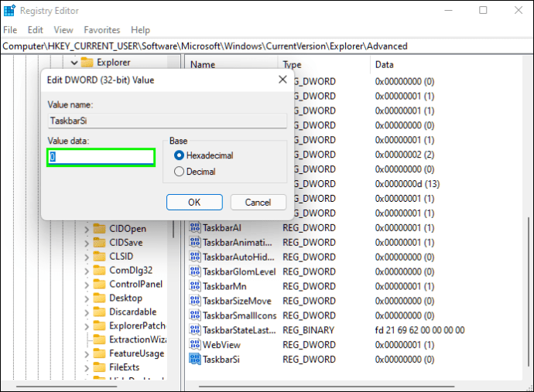
Task: Click data cell '0x0000000d (13)'
Action: (407, 184)
